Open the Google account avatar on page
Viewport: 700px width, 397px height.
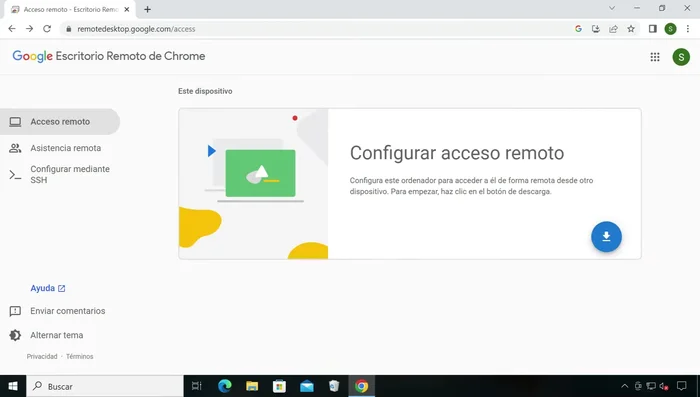[x=681, y=57]
